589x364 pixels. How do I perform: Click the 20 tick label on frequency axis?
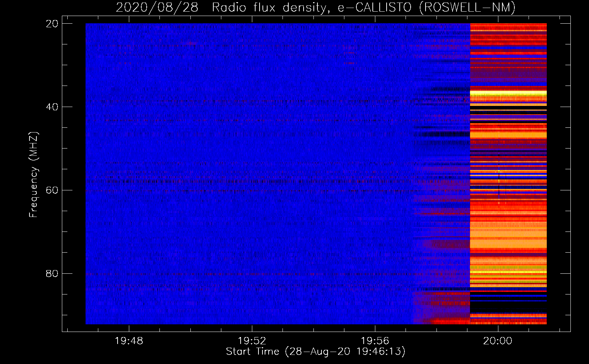[x=52, y=24]
